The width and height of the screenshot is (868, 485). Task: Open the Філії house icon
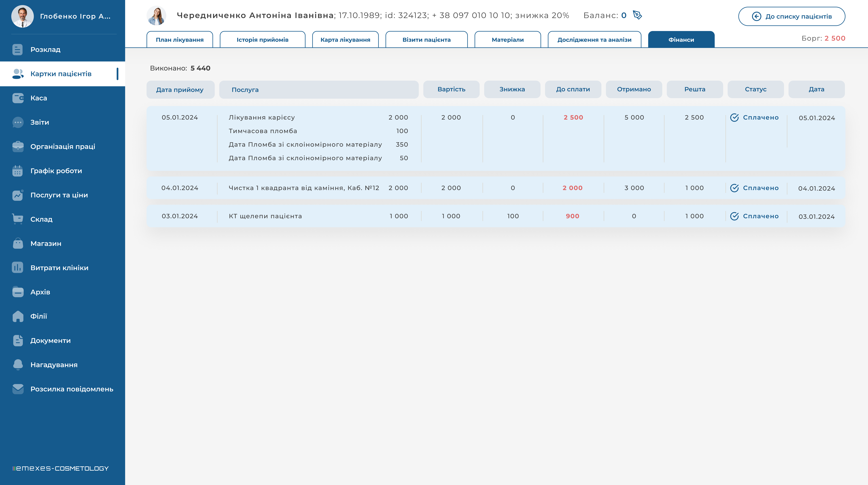pyautogui.click(x=18, y=316)
